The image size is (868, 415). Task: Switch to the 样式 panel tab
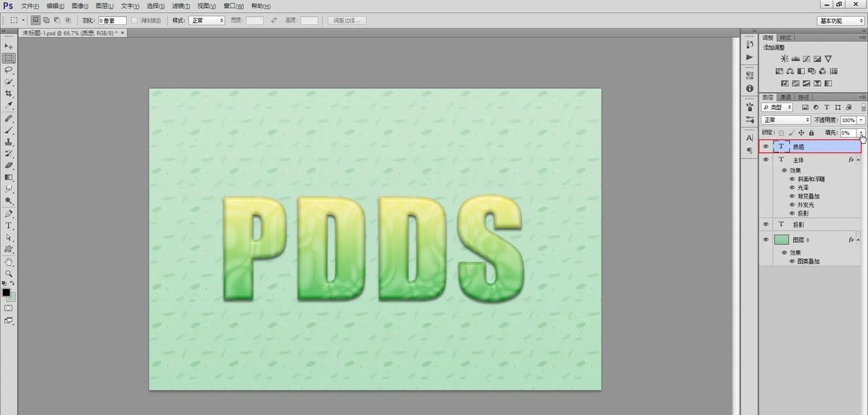coord(785,37)
